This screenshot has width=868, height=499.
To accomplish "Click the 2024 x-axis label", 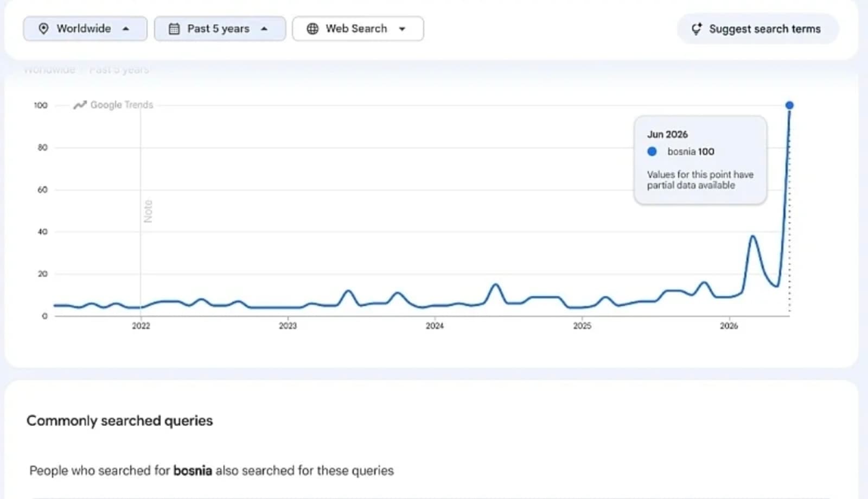I will click(x=435, y=326).
